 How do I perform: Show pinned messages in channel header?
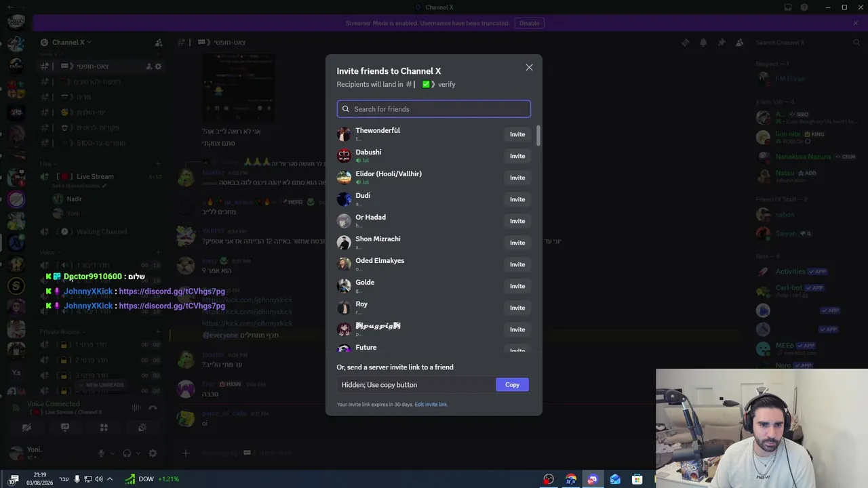coord(722,43)
